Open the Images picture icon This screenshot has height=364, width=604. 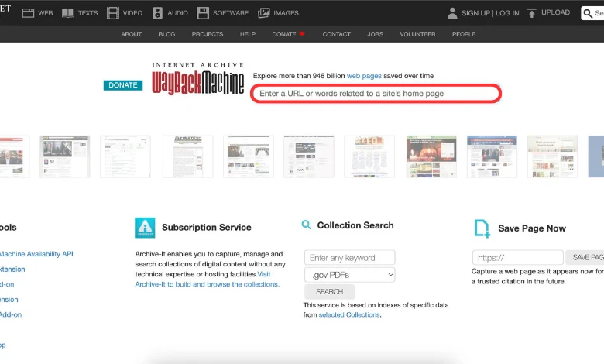pyautogui.click(x=264, y=13)
